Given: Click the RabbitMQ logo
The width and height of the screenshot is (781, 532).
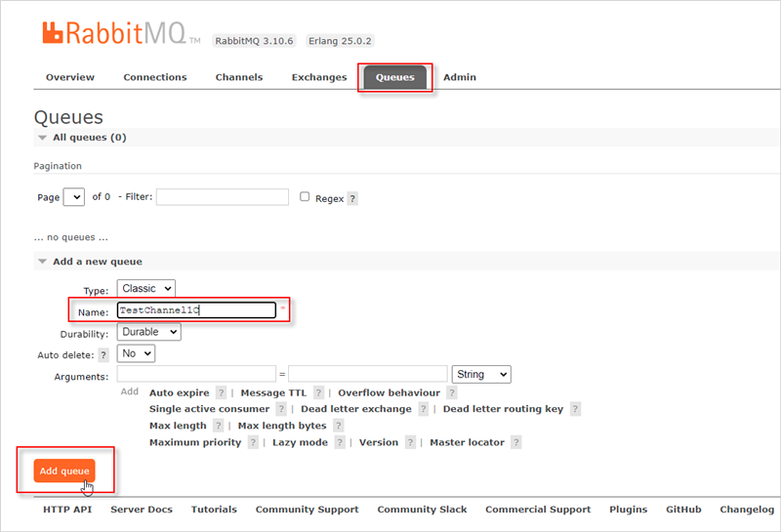Looking at the screenshot, I should [x=121, y=33].
